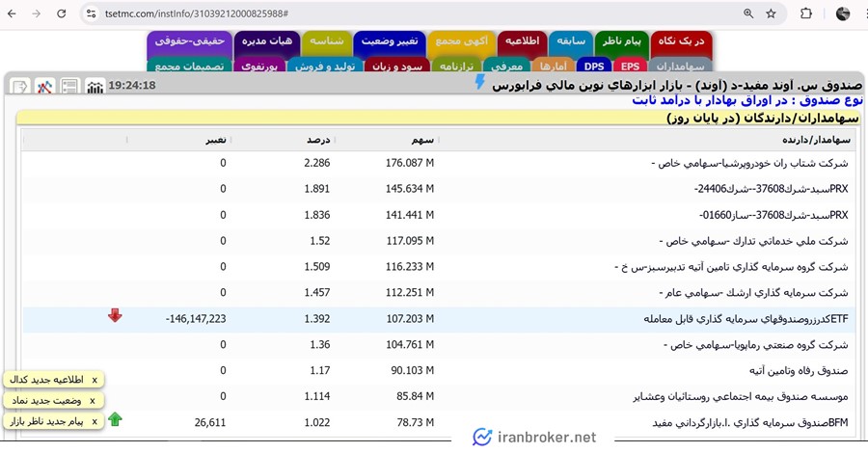This screenshot has width=868, height=453.
Task: Select the EPS tab
Action: pyautogui.click(x=630, y=66)
